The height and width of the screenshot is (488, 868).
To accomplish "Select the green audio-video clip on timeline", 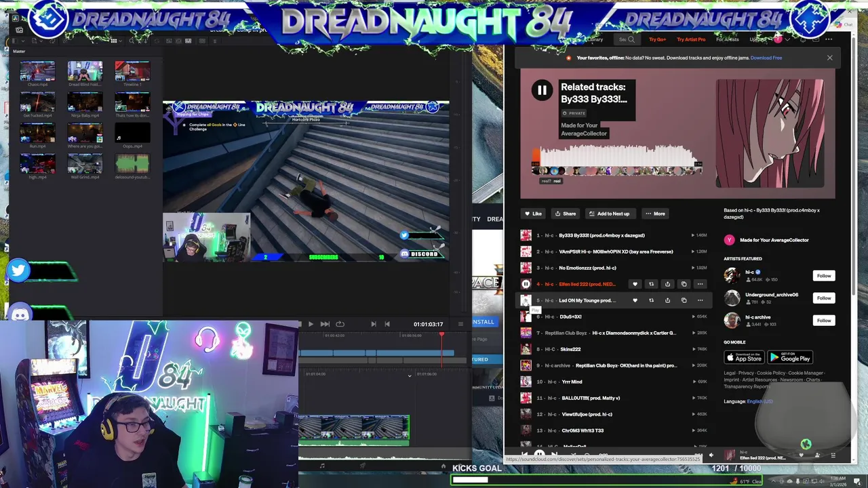I will (354, 430).
